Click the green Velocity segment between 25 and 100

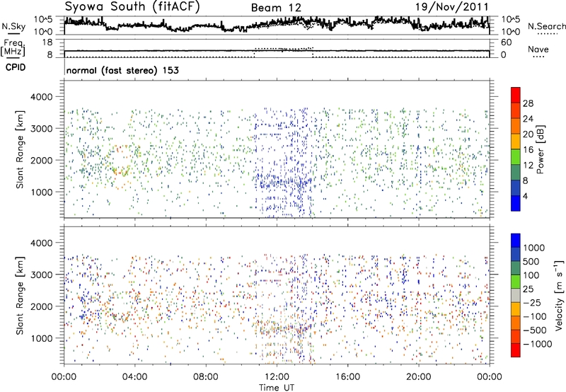coord(516,282)
